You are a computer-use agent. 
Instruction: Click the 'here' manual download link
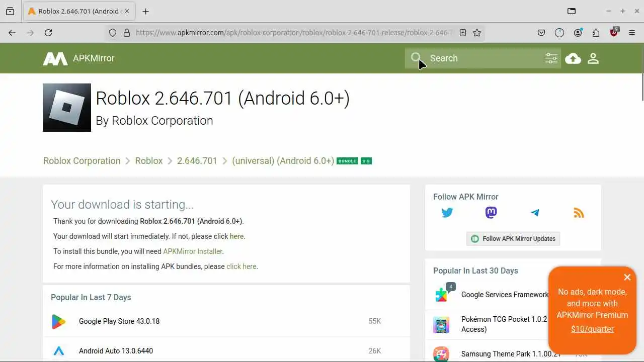[x=236, y=236]
